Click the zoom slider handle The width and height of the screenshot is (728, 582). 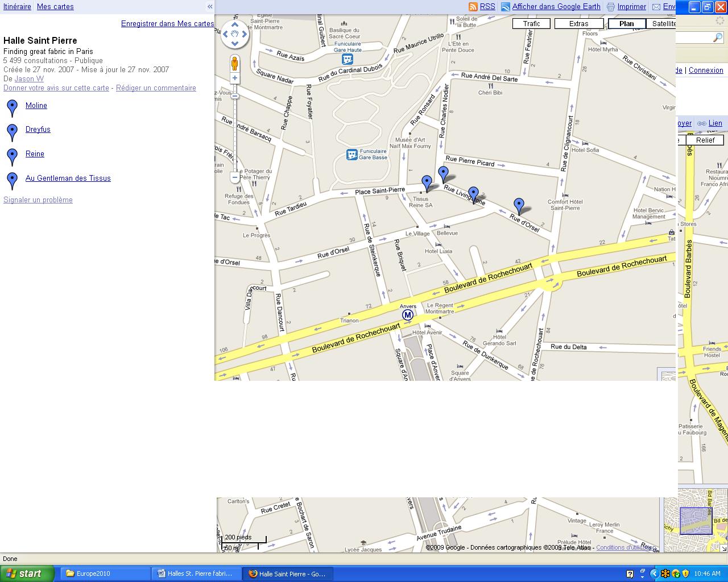coord(234,96)
